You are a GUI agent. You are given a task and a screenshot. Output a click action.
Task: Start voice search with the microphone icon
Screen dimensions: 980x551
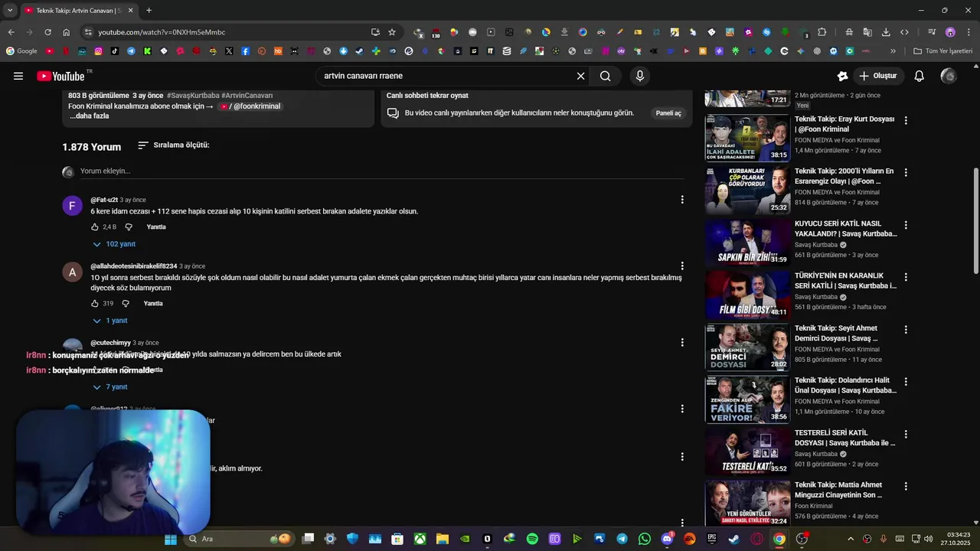[x=640, y=76]
